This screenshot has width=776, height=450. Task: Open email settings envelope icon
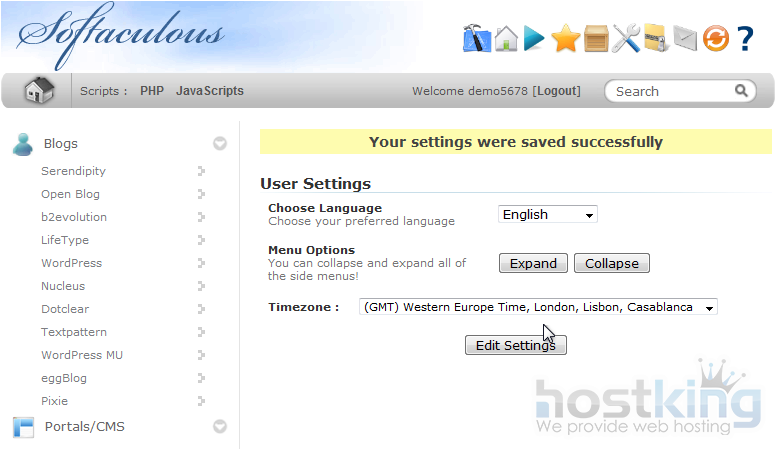pyautogui.click(x=684, y=39)
